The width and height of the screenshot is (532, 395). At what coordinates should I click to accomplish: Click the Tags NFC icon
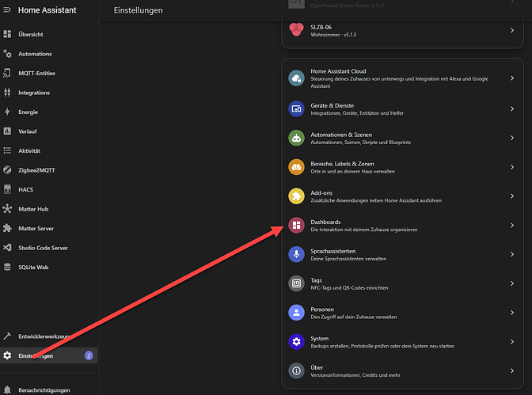point(296,283)
